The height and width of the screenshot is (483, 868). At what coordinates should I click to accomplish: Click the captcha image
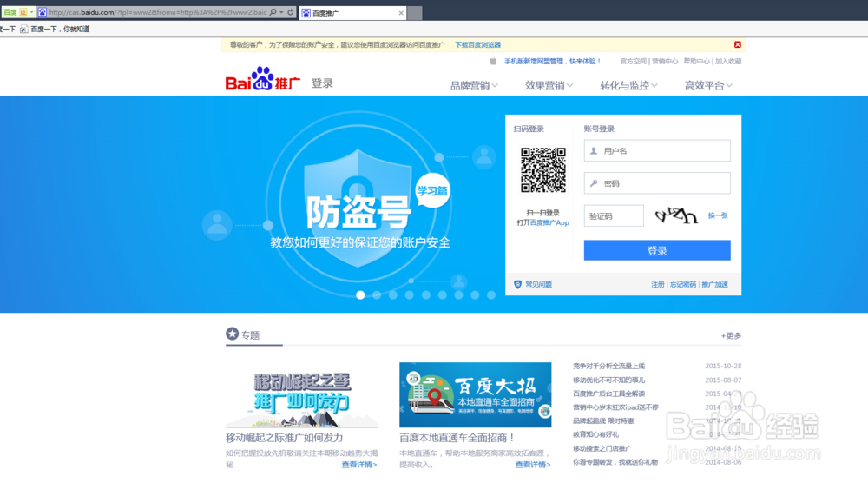[675, 215]
